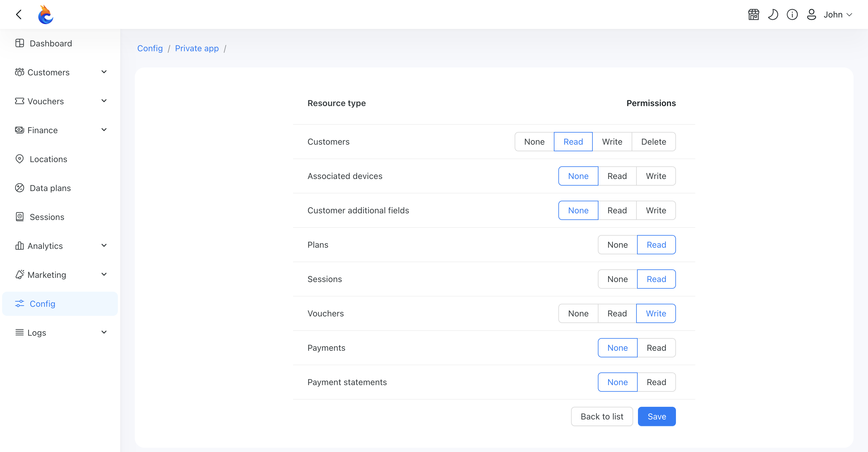Set Customer additional fields permission to Write
This screenshot has height=452, width=868.
656,211
